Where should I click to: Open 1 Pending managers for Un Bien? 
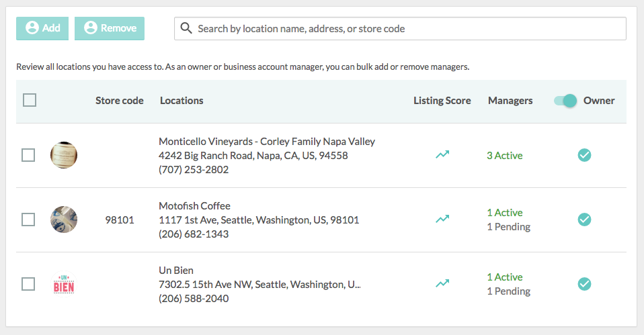508,291
